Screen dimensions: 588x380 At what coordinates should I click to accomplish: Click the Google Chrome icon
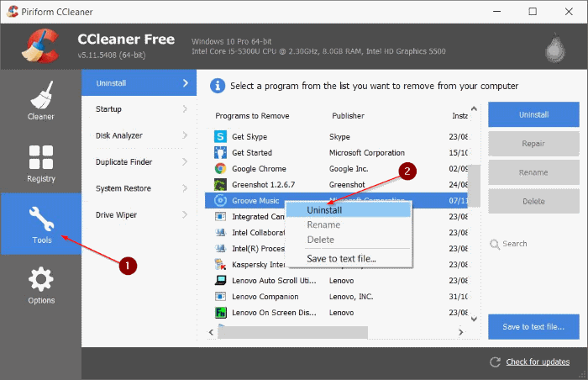(x=220, y=169)
